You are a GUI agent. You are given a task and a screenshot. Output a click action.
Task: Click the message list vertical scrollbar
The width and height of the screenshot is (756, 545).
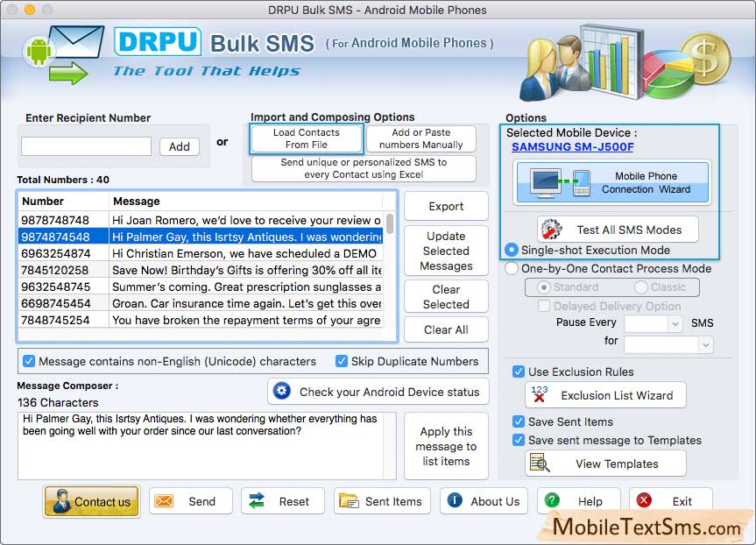(390, 223)
